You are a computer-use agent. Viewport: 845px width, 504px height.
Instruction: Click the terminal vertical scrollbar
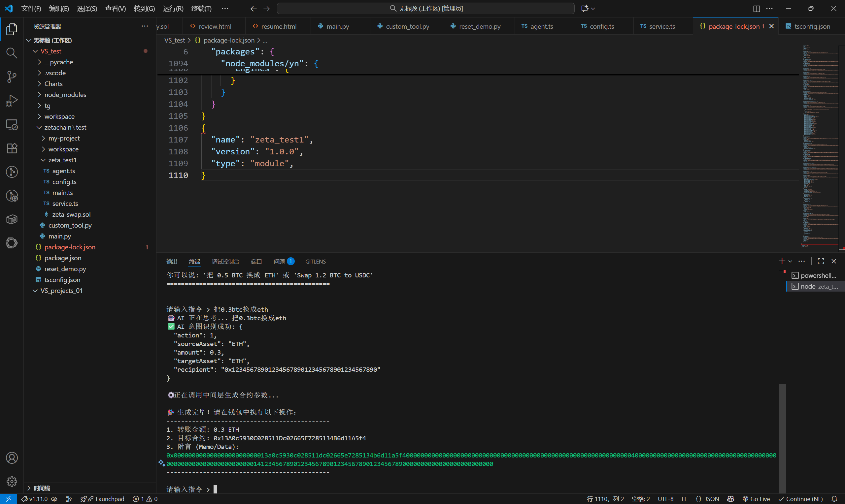point(782,438)
